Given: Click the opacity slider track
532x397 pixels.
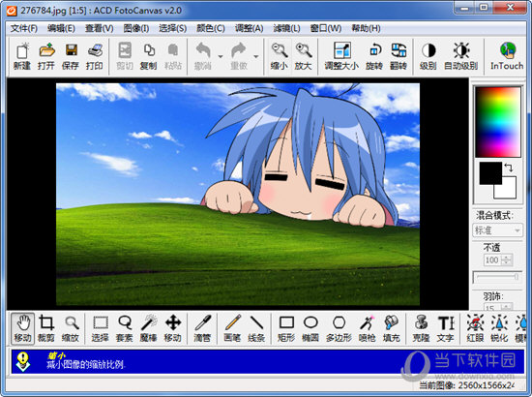Looking at the screenshot, I should [498, 277].
